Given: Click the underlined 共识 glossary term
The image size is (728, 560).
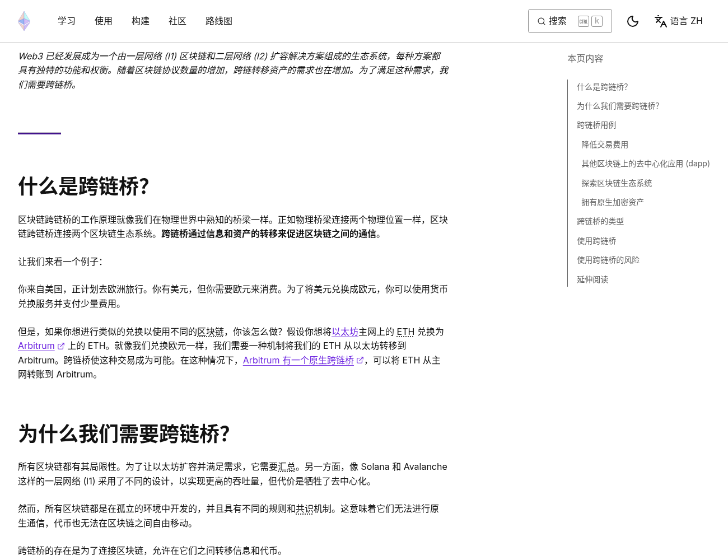Looking at the screenshot, I should tap(305, 508).
